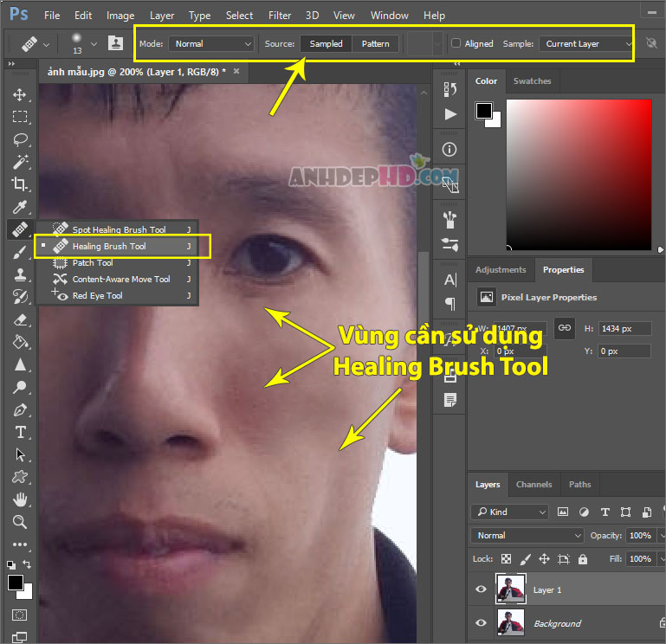Choose Content-Aware Move Tool from flyout

[x=117, y=279]
